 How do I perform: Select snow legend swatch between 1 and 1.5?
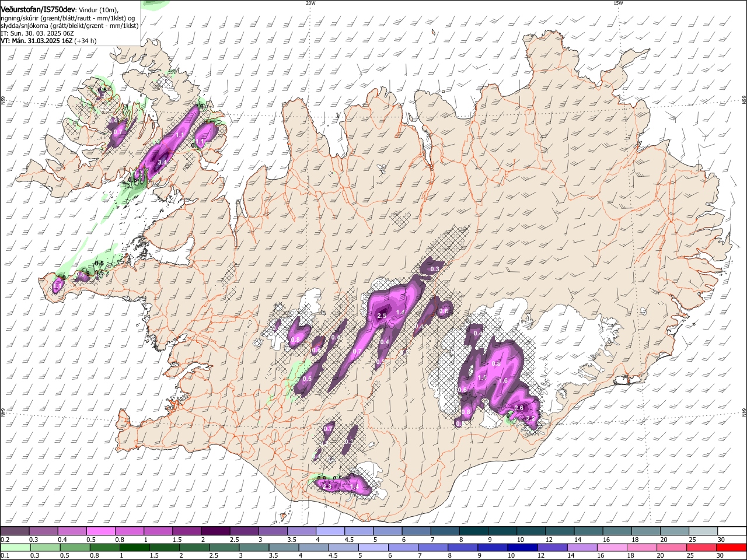[158, 531]
